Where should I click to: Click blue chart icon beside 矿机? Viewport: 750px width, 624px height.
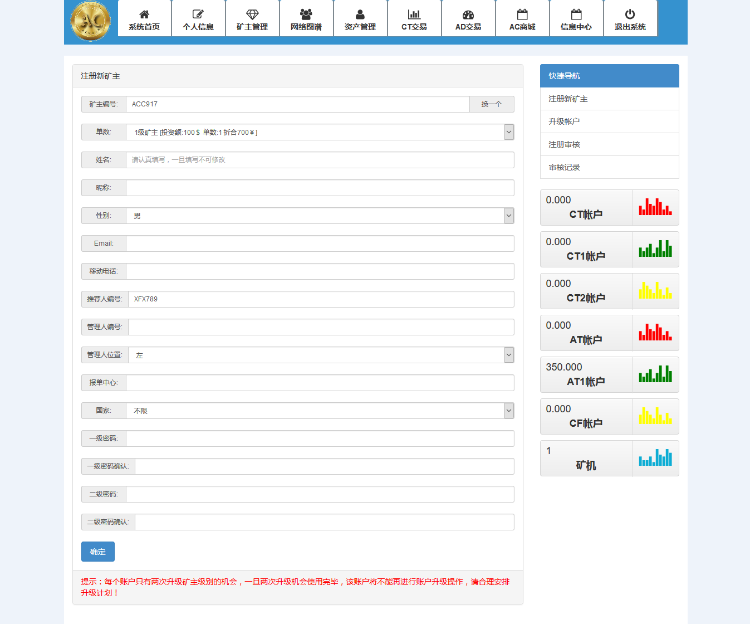tap(655, 458)
